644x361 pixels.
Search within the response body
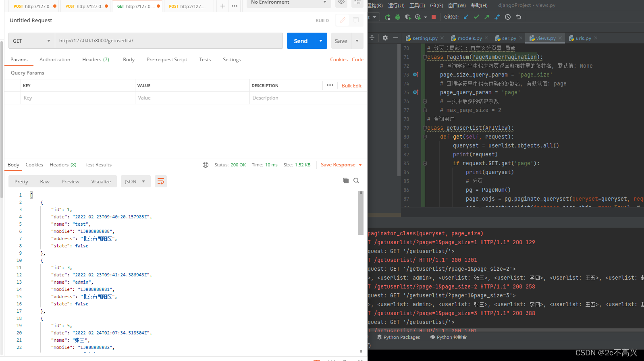(356, 180)
